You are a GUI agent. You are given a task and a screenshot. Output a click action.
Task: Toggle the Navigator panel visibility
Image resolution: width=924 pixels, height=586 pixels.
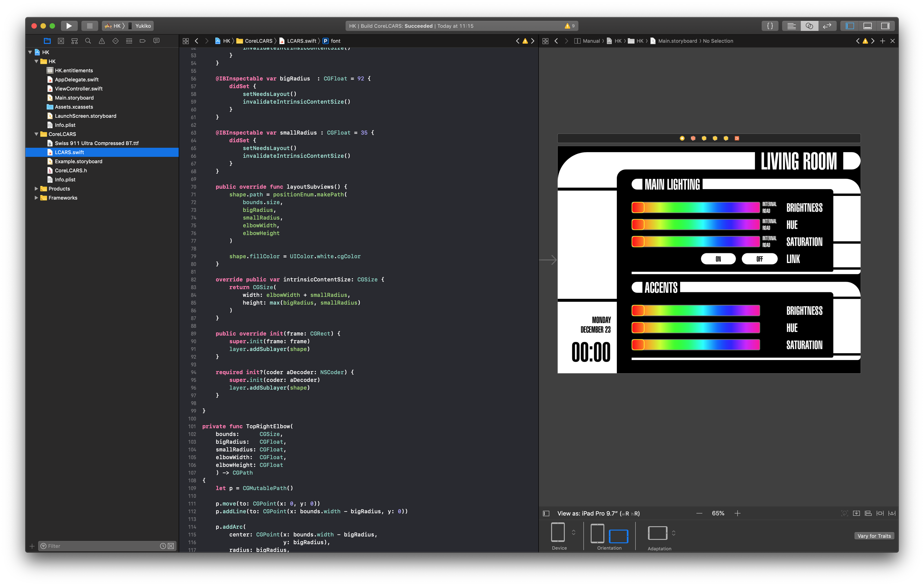[850, 26]
